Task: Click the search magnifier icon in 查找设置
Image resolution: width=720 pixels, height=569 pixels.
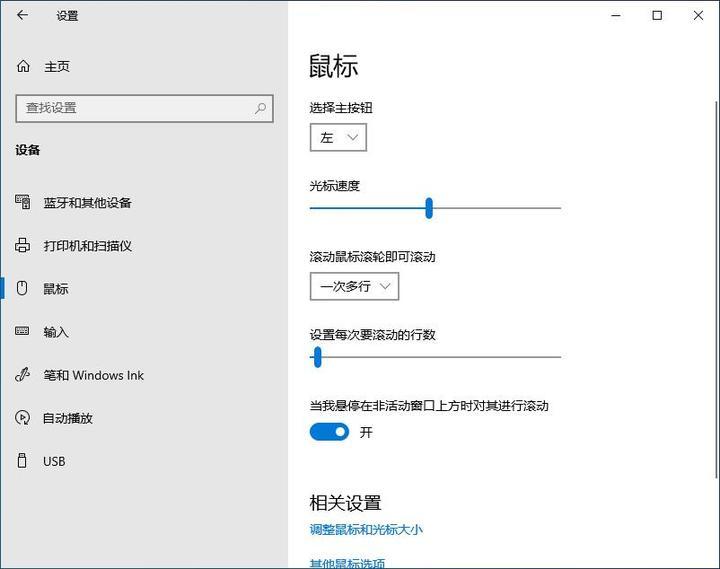Action: [260, 108]
